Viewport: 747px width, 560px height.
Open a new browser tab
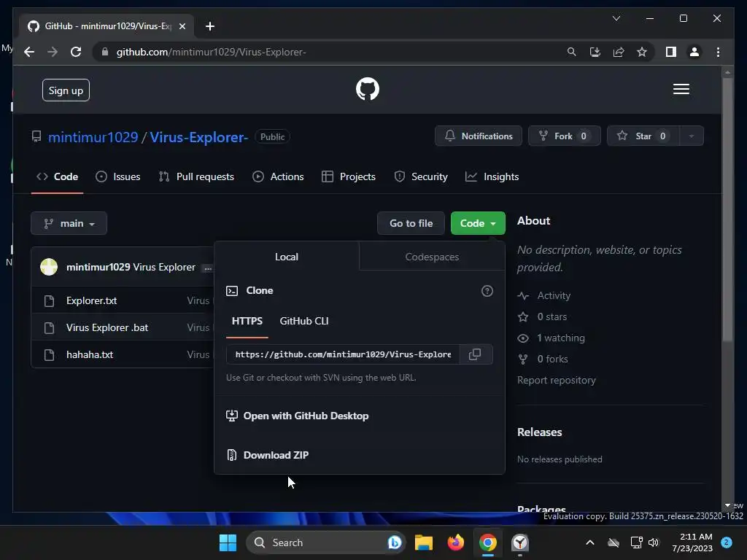tap(210, 26)
